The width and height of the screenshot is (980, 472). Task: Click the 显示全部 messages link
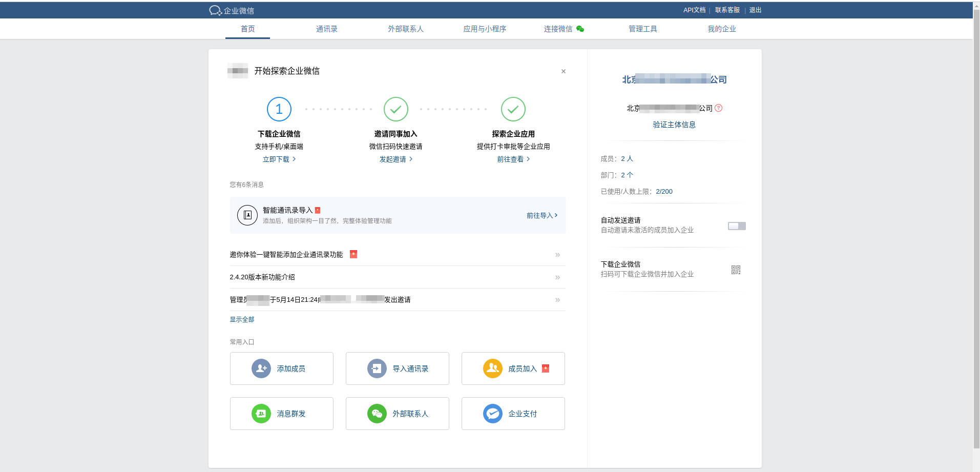click(x=242, y=319)
